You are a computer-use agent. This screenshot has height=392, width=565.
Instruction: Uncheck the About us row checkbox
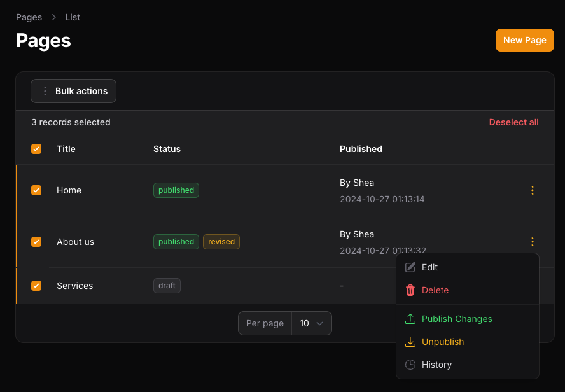point(36,242)
